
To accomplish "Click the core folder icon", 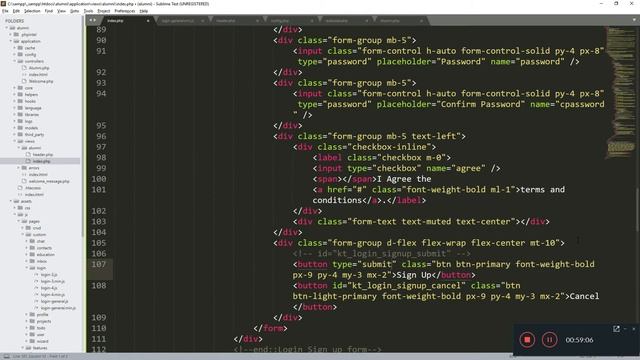I will coord(20,88).
